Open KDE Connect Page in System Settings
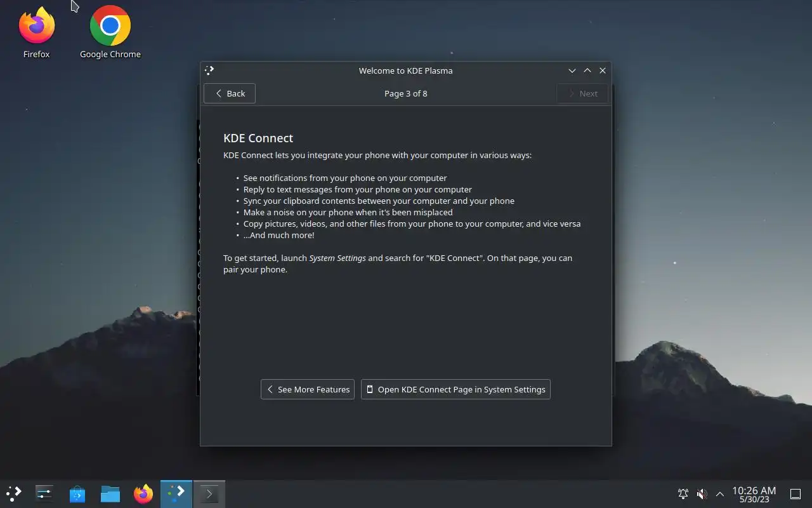 tap(455, 389)
